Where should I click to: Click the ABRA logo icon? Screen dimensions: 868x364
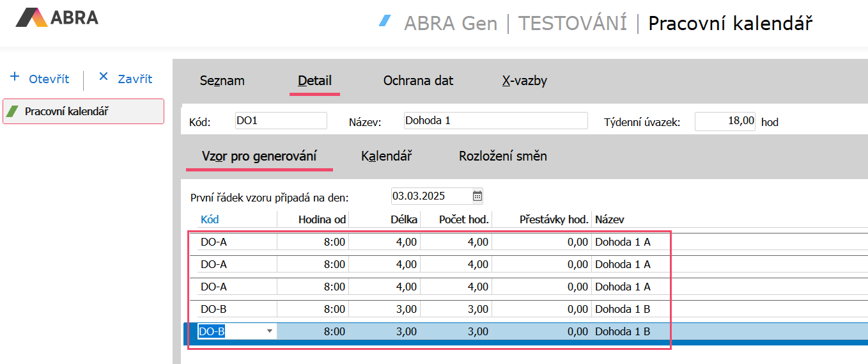pyautogui.click(x=31, y=18)
